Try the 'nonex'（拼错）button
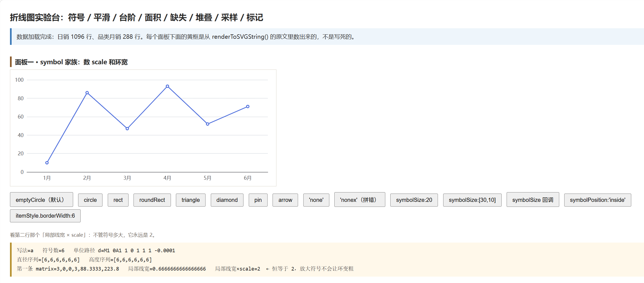Viewport: 644px width, 283px height. pyautogui.click(x=360, y=200)
